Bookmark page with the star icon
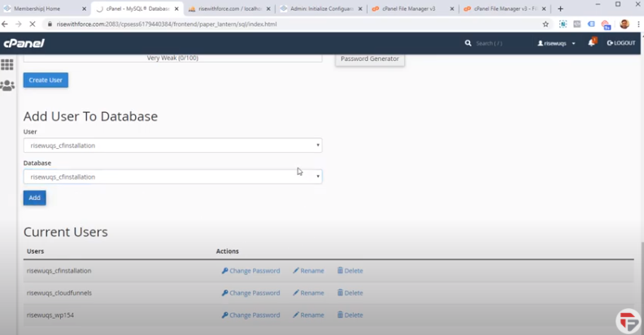This screenshot has height=335, width=644. 546,24
